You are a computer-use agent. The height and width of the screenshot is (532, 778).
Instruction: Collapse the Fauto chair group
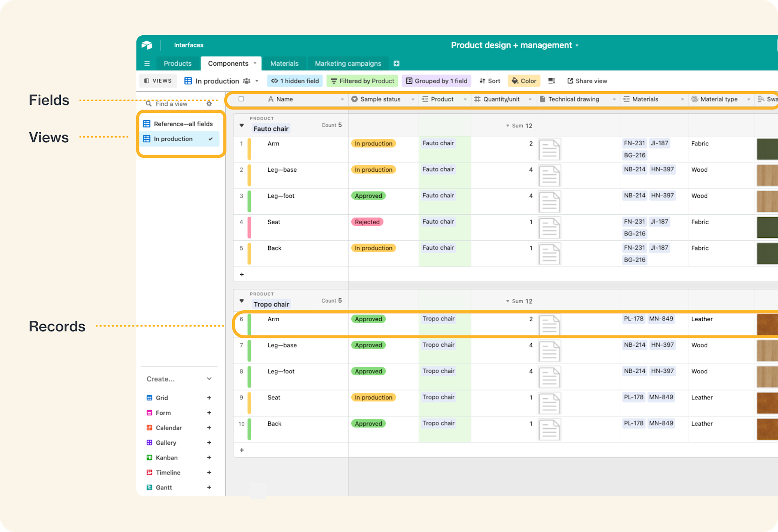click(242, 126)
